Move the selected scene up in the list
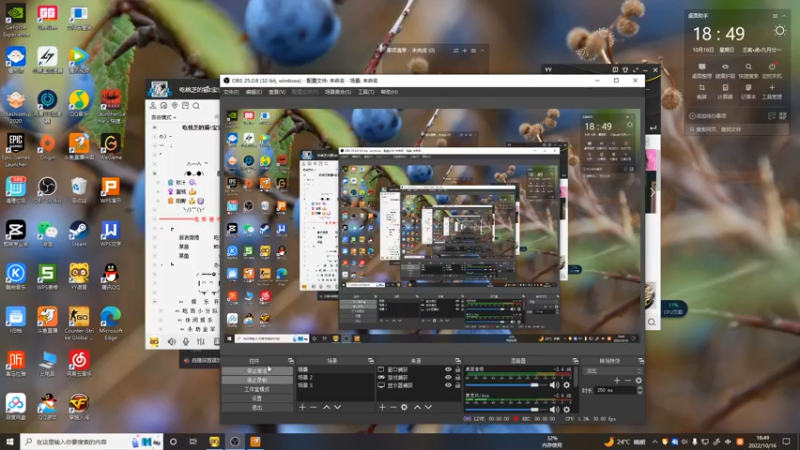The height and width of the screenshot is (450, 800). click(327, 407)
